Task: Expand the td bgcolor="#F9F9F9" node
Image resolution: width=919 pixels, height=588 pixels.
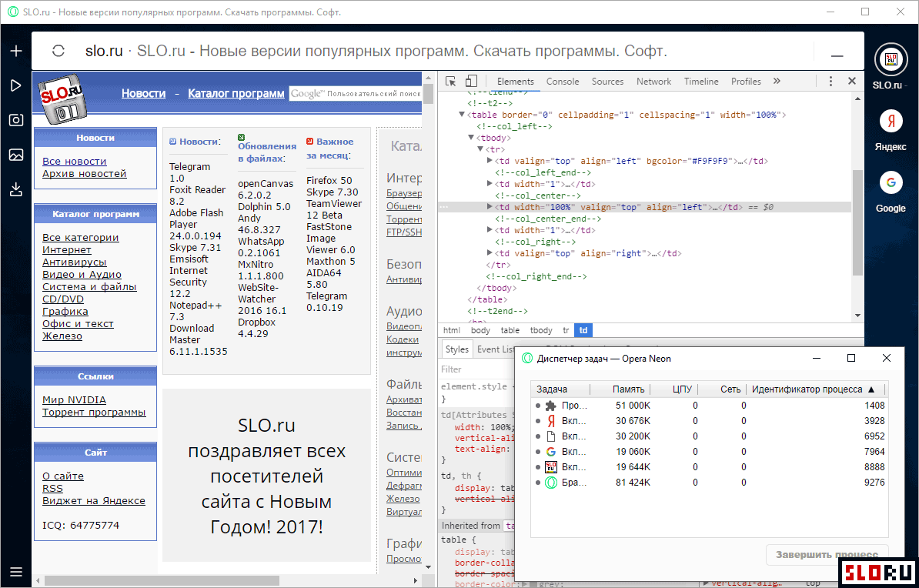Action: coord(490,161)
